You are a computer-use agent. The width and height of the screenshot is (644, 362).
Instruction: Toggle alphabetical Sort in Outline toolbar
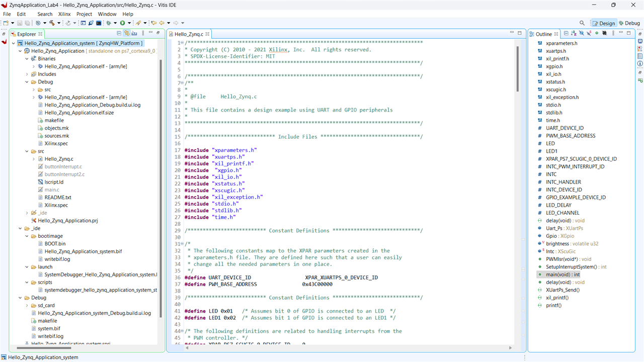[574, 33]
